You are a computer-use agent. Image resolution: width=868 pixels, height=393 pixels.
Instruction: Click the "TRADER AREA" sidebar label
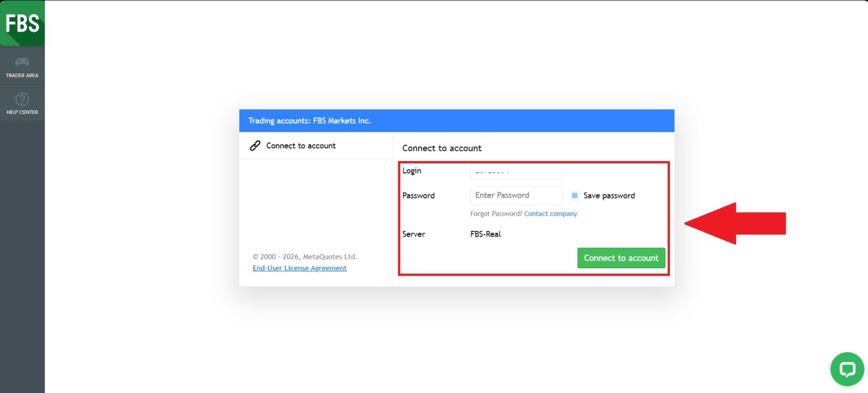coord(22,75)
